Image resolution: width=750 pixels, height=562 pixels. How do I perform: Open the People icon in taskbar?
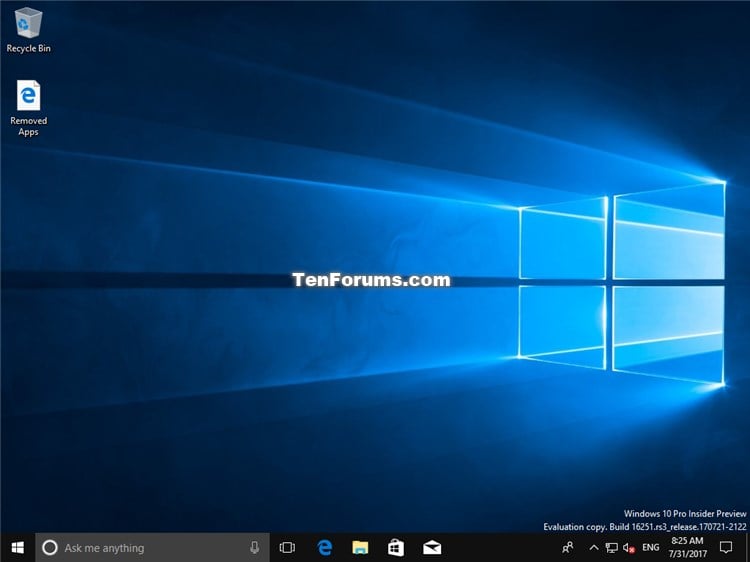click(568, 547)
